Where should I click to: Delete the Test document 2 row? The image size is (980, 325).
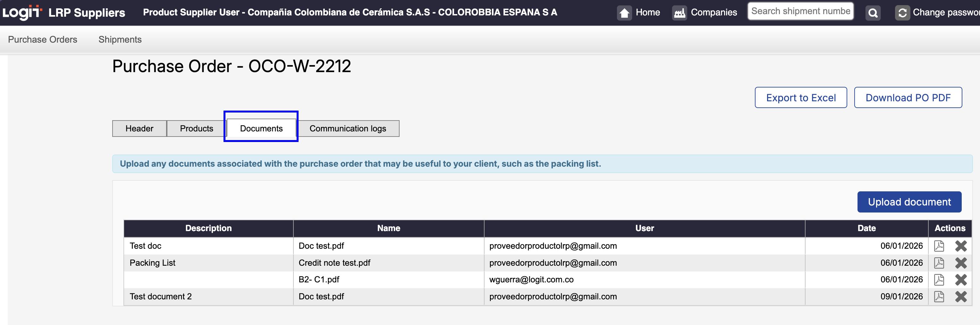(x=960, y=296)
